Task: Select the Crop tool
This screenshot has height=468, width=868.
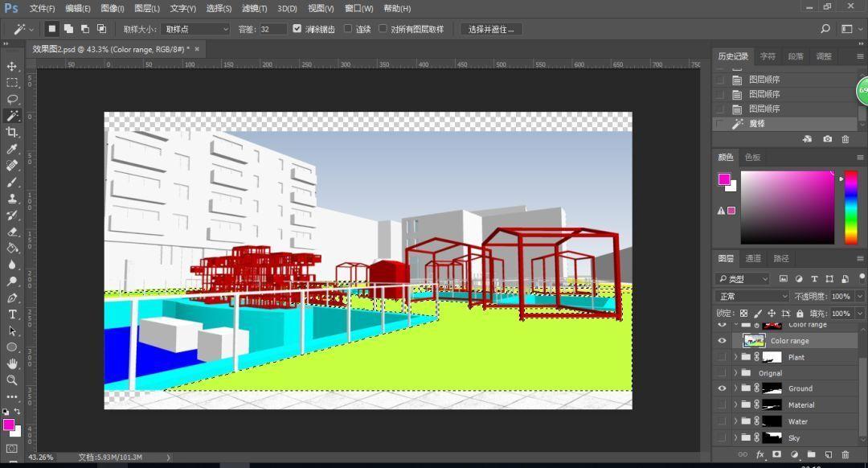Action: pos(12,132)
